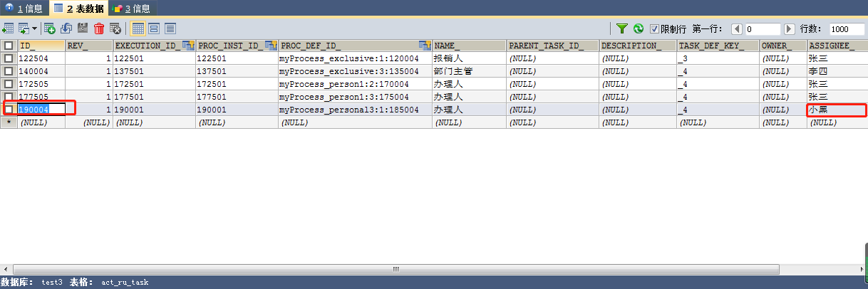Open the 1 信息 tab
Image resolution: width=868 pixels, height=289 pixels.
24,9
